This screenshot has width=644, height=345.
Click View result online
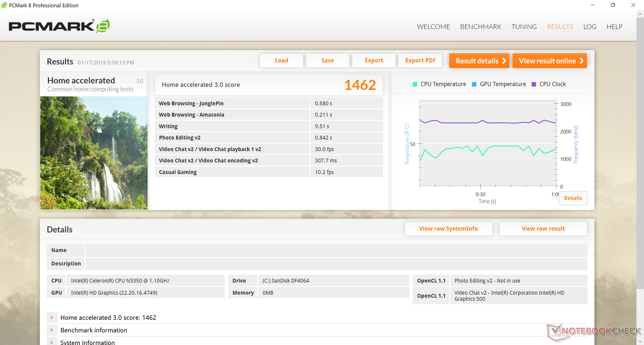click(550, 61)
